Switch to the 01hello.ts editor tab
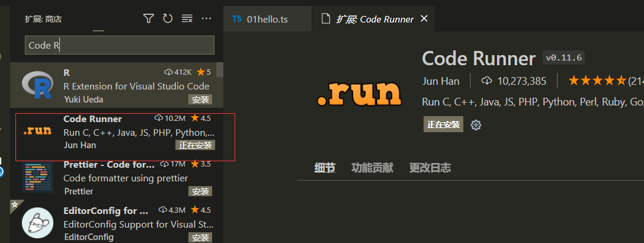 (267, 19)
